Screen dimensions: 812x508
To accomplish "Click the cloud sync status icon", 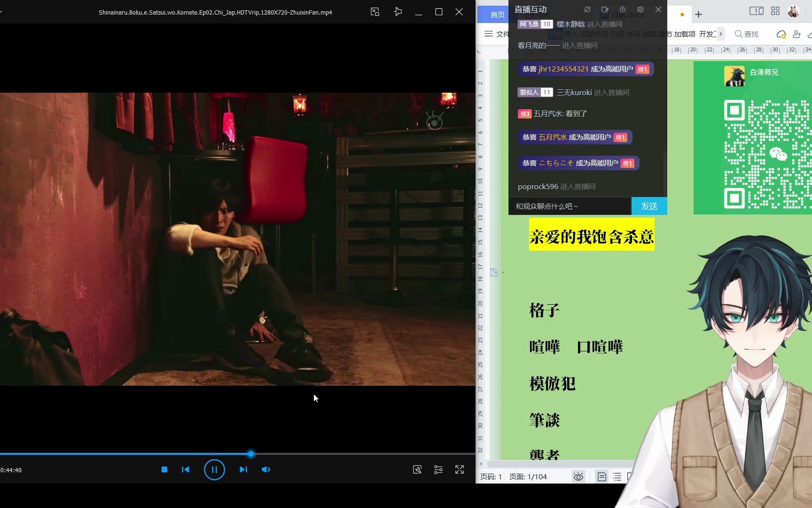I will [x=781, y=34].
